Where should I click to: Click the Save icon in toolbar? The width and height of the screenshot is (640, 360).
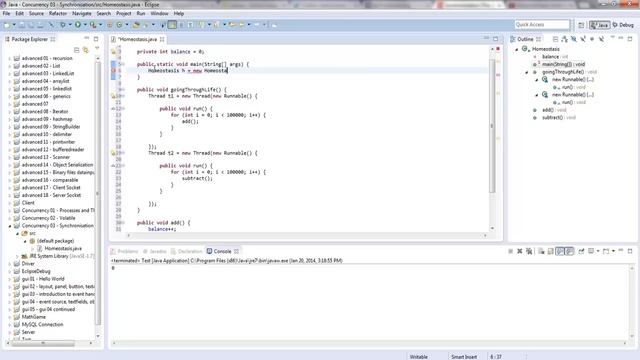click(22, 25)
